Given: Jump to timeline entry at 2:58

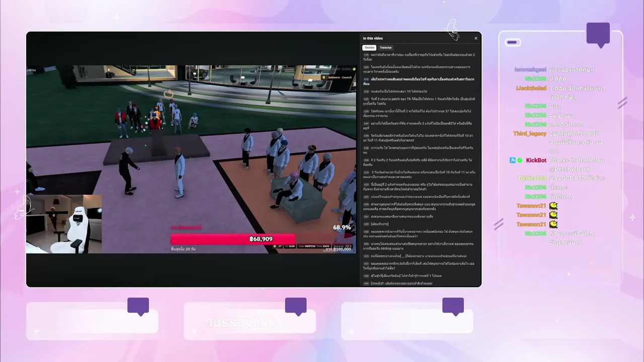Looking at the screenshot, I should click(419, 150).
